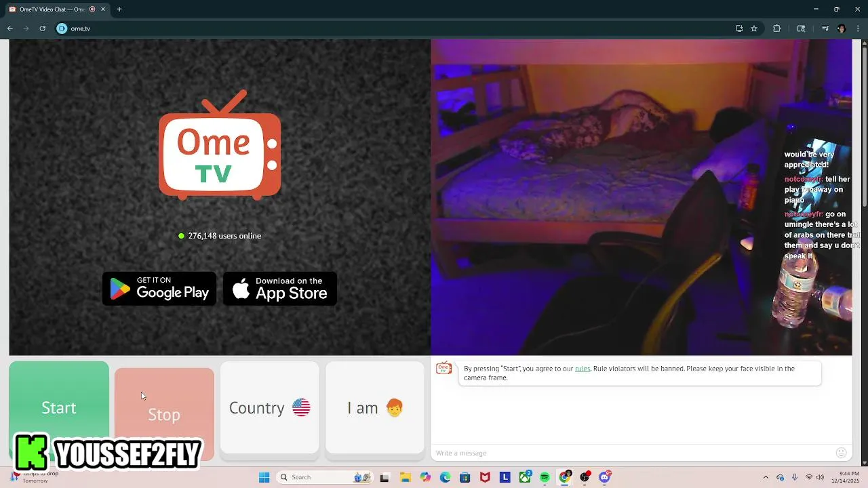Screen dimensions: 868x488
Task: Open the emoji picker in message box
Action: click(842, 453)
